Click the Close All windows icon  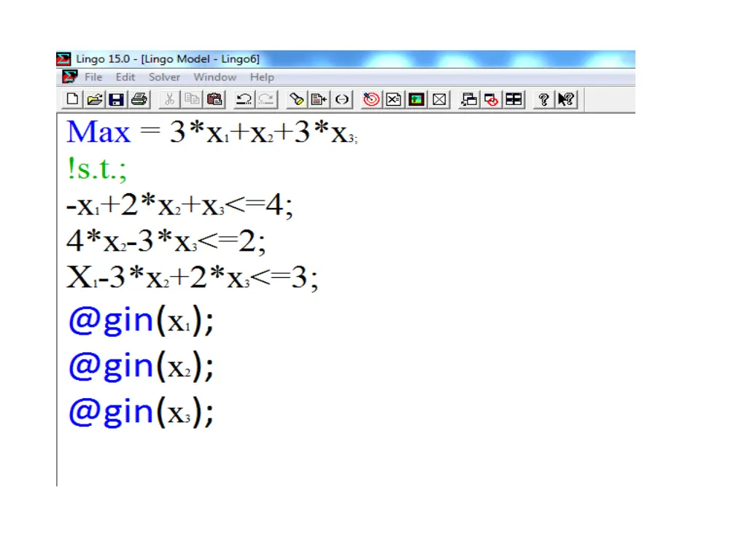click(491, 99)
